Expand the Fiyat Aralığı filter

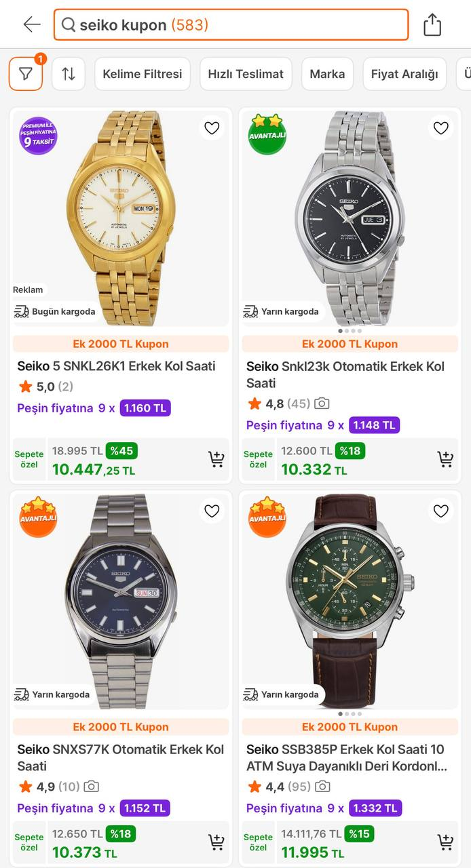coord(404,74)
